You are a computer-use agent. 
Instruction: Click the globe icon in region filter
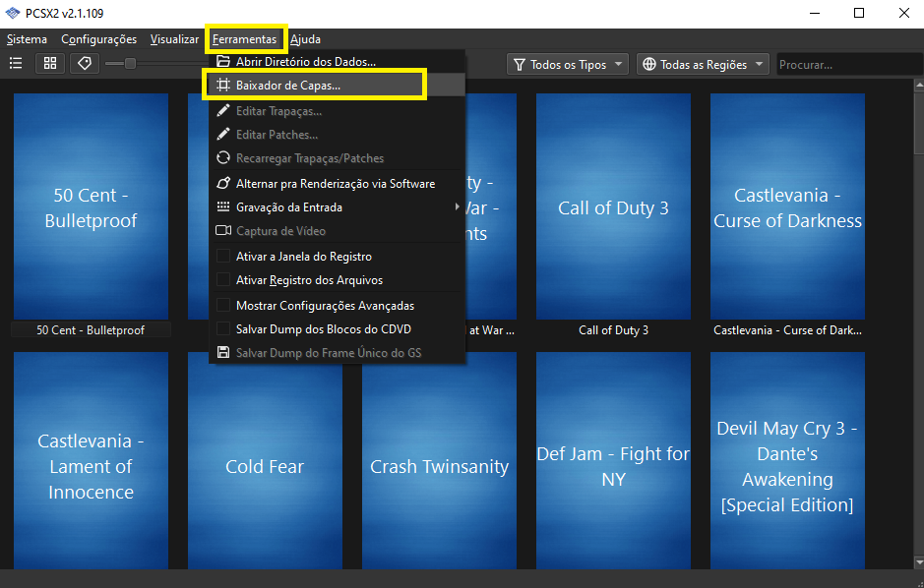pos(649,65)
